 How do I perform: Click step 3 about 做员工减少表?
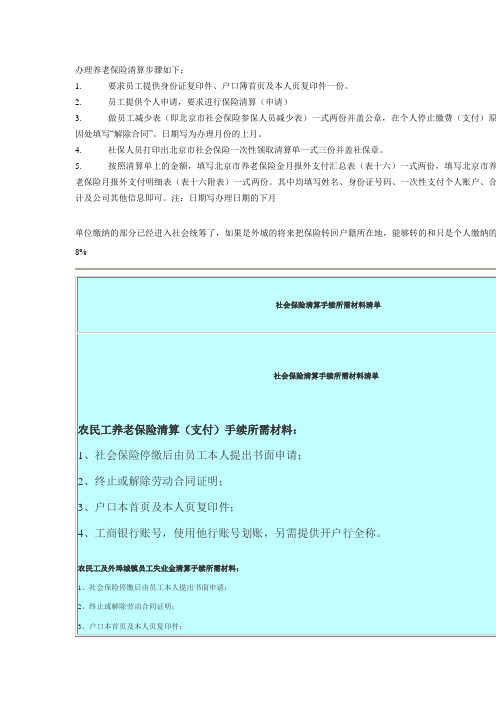[x=286, y=118]
